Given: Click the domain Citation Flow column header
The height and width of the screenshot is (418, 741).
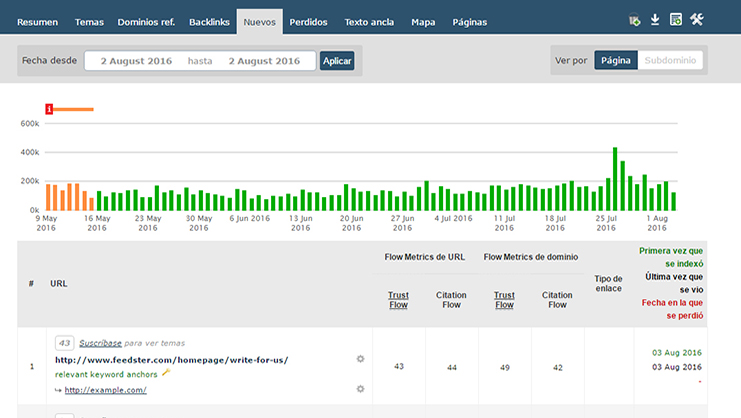Looking at the screenshot, I should click(x=557, y=300).
